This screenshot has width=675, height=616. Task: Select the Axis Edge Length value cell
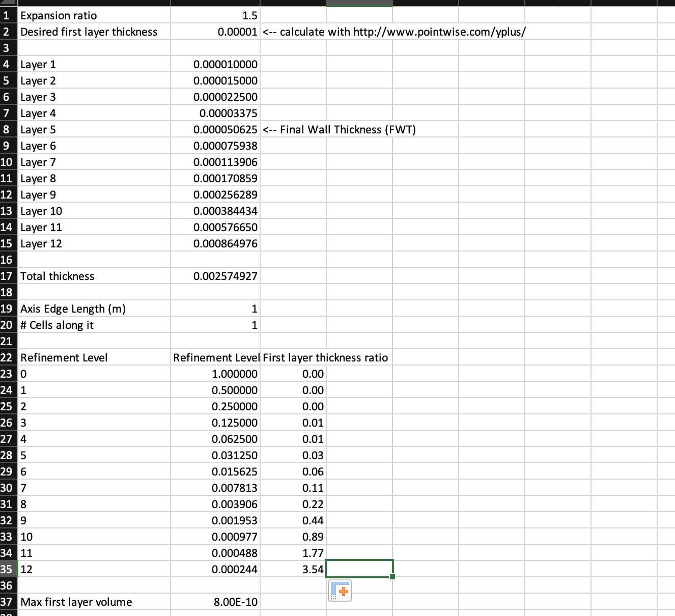click(x=215, y=309)
